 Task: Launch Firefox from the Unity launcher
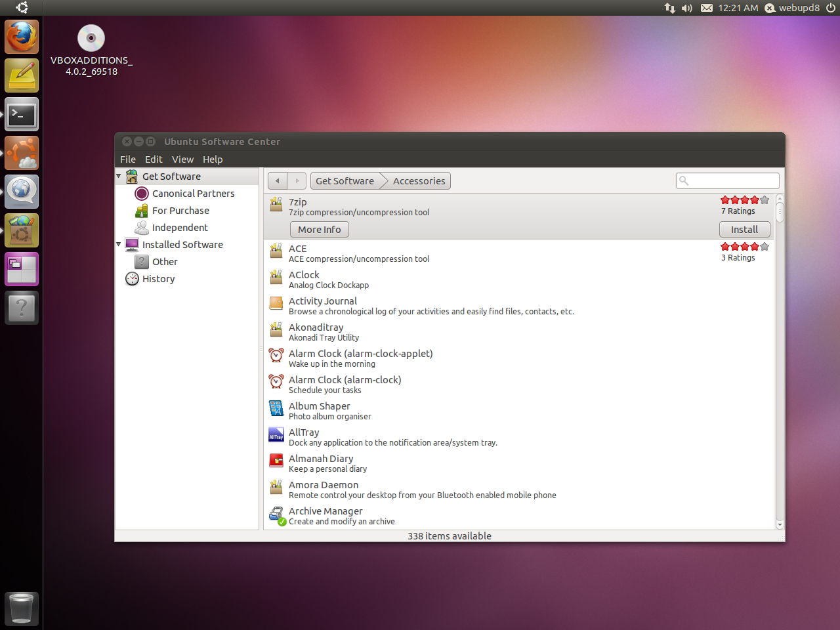pyautogui.click(x=22, y=37)
